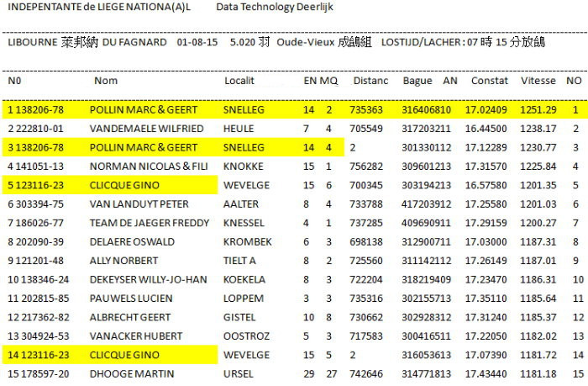The image size is (588, 386).
Task: Click ring number 316406810
Action: pos(426,110)
